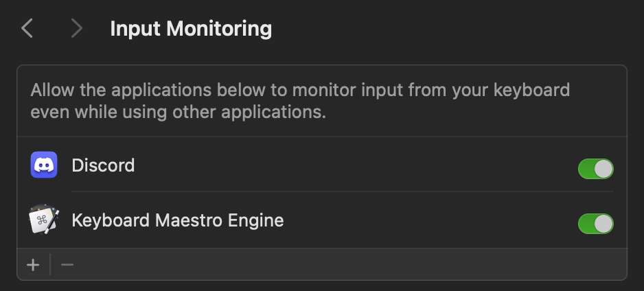Click the separator line below Discord

point(343,191)
